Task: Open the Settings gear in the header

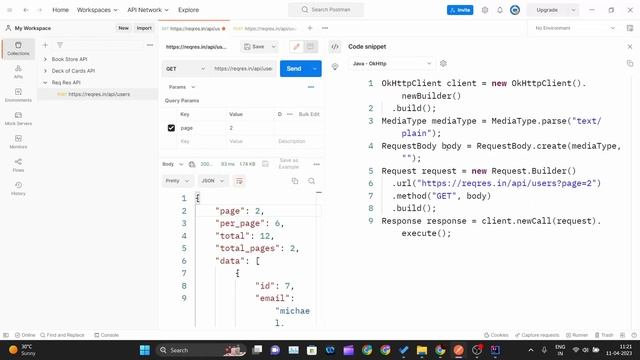Action: tap(484, 10)
